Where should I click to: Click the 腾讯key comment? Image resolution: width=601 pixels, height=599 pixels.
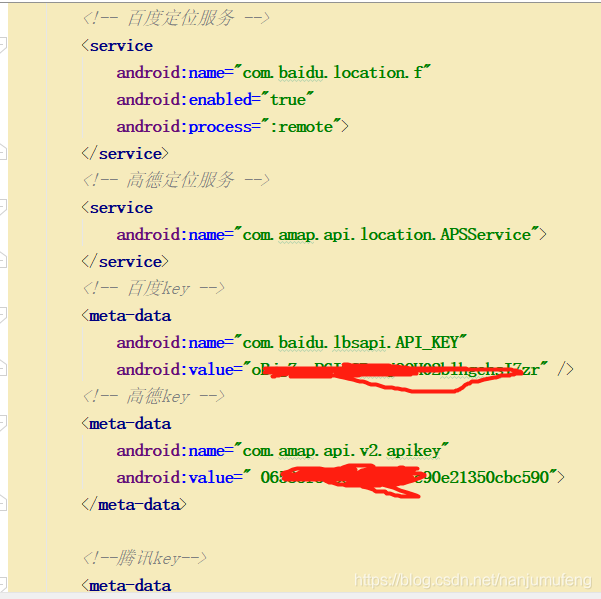pyautogui.click(x=145, y=558)
